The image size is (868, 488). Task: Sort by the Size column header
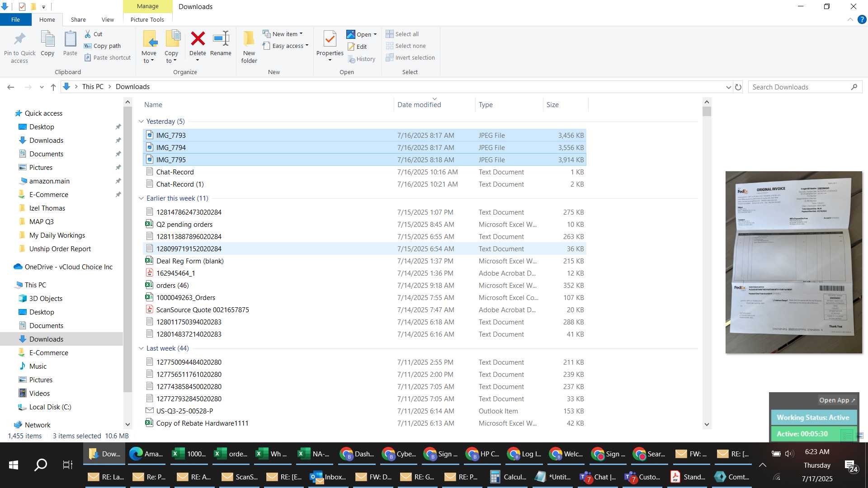click(x=566, y=104)
